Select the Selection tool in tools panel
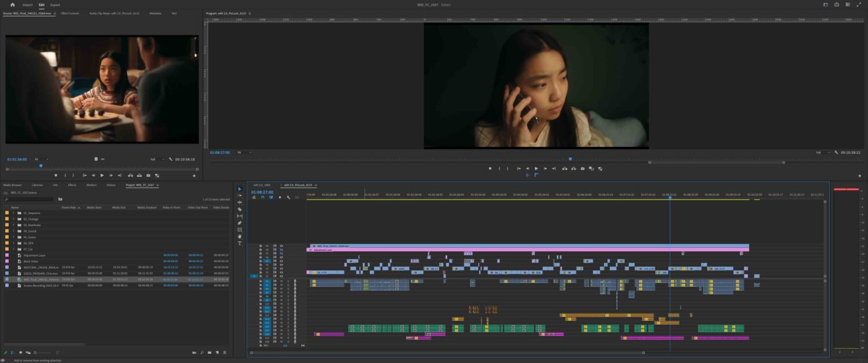 pos(240,189)
